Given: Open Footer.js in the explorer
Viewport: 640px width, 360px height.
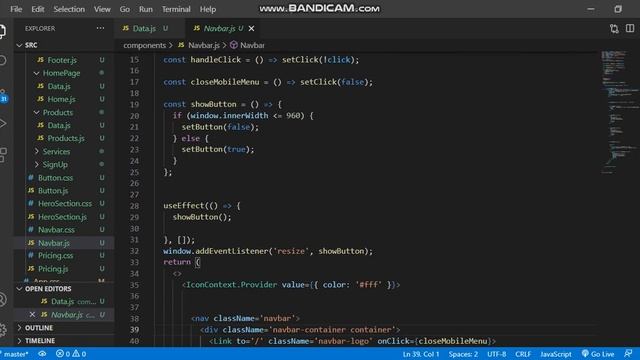Looking at the screenshot, I should coord(62,60).
